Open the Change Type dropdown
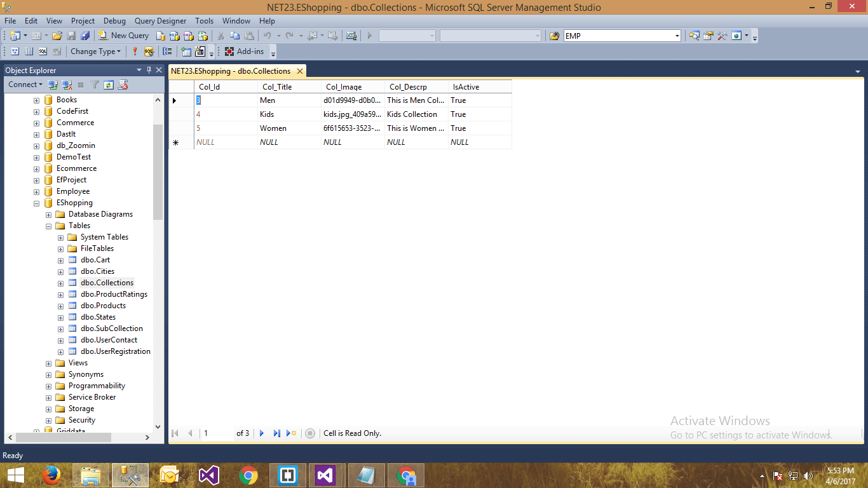Screen dimensions: 868x488 (x=95, y=51)
